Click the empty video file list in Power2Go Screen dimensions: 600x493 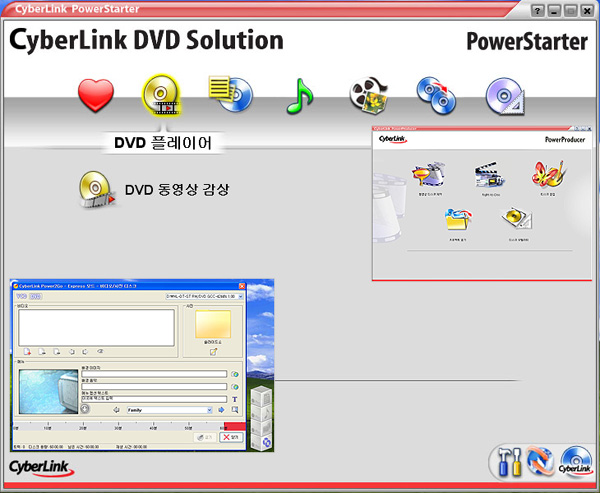click(x=96, y=328)
